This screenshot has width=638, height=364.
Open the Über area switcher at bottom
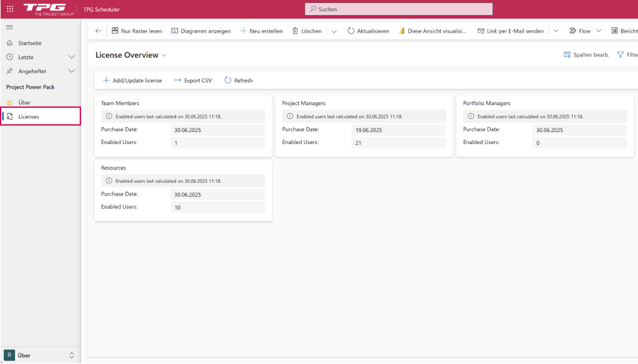40,355
